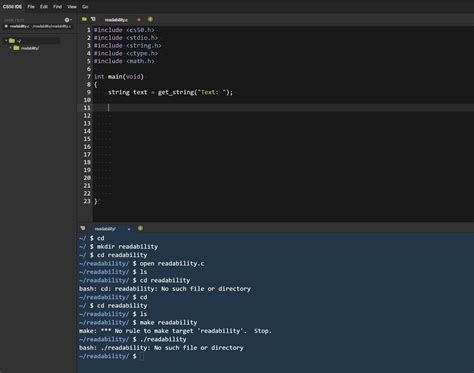Click 'make readability' command in terminal
Viewport: 474px width, 373px height.
[168, 322]
